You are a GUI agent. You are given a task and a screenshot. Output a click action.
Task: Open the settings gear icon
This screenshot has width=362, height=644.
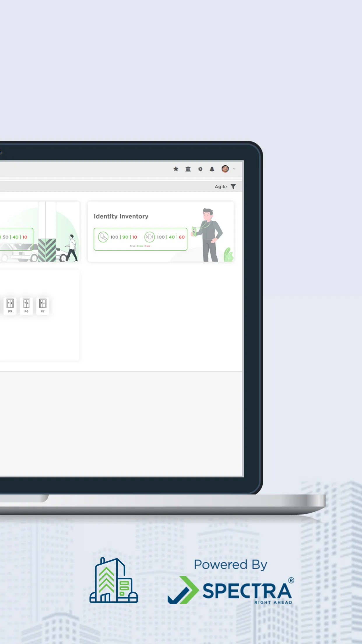pos(200,169)
